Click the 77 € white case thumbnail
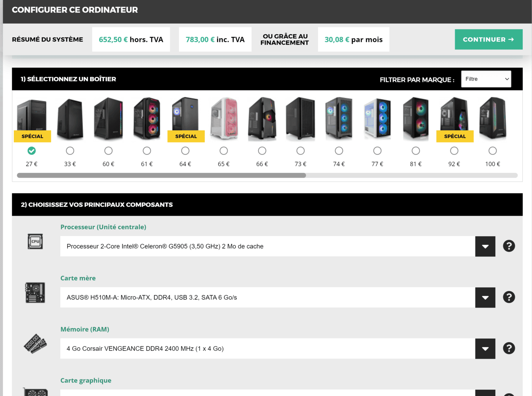 pyautogui.click(x=378, y=119)
